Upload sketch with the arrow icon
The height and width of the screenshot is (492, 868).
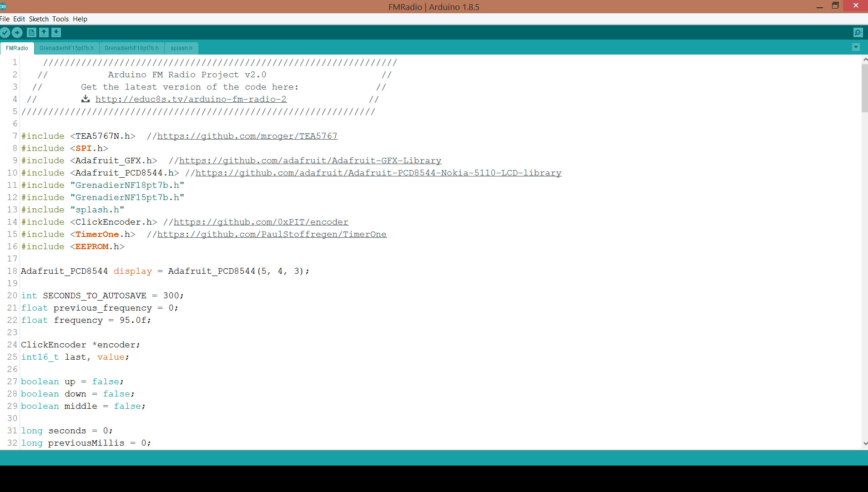pos(17,32)
